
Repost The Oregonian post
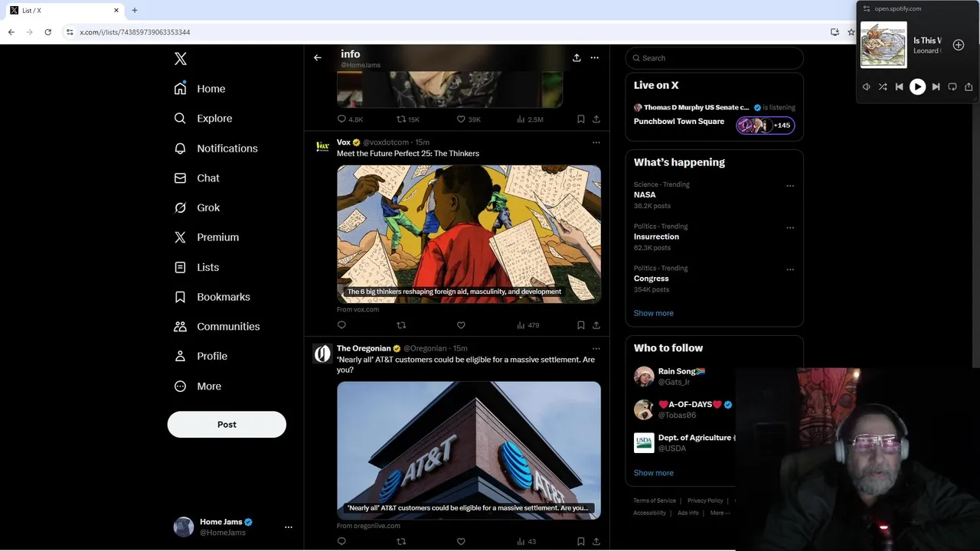[x=401, y=542]
